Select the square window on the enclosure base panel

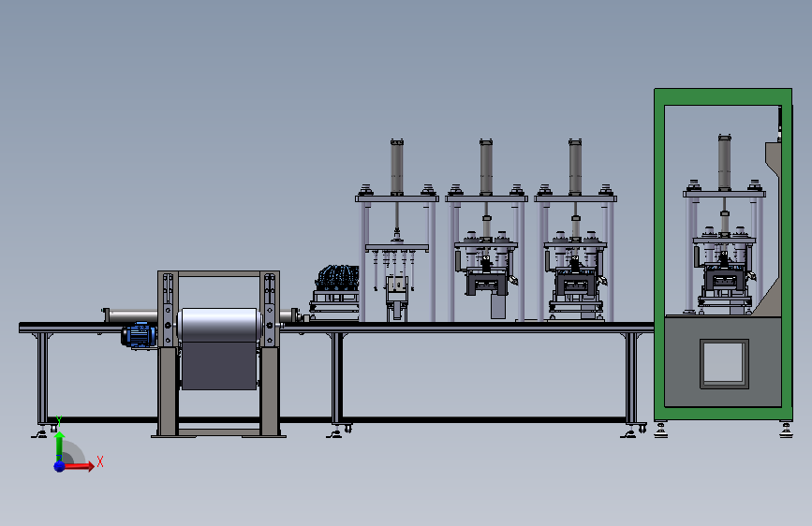point(724,363)
